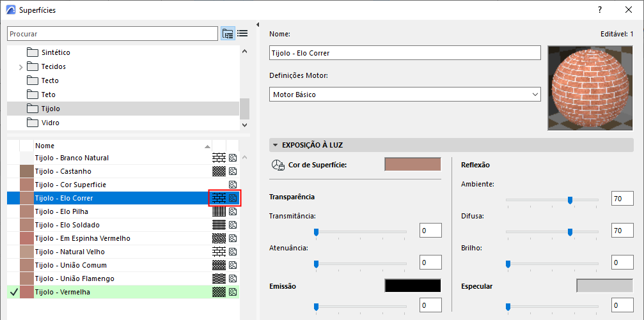The width and height of the screenshot is (644, 320).
Task: Expand the Tecidos folder
Action: [x=21, y=67]
